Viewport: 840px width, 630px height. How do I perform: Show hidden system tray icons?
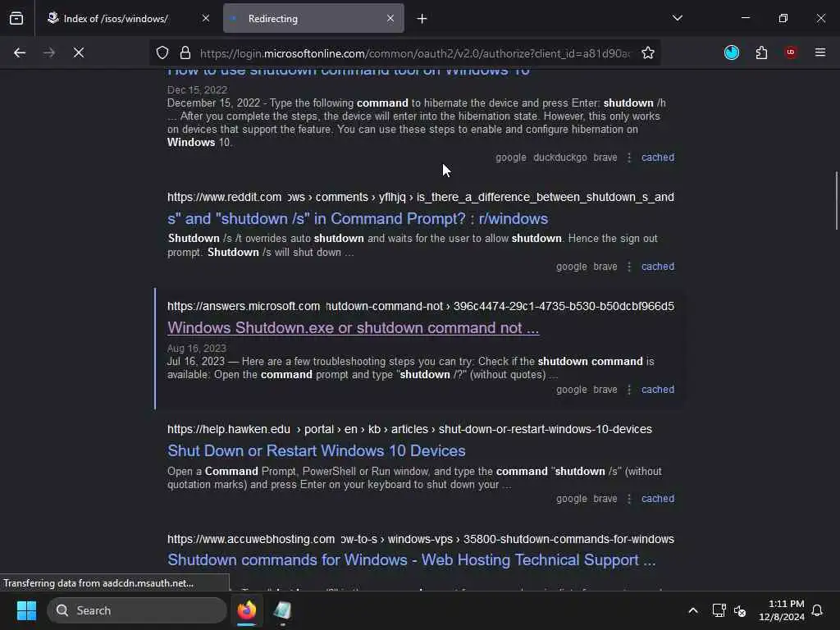pyautogui.click(x=692, y=610)
